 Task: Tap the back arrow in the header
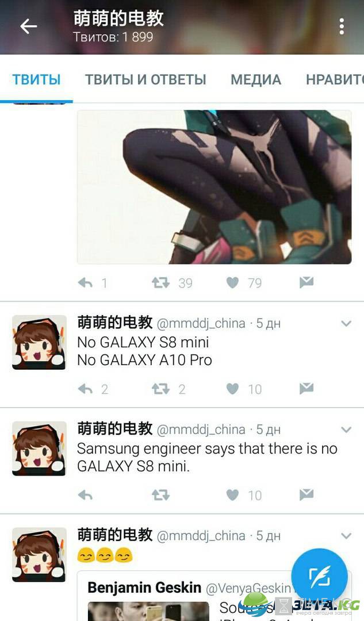click(29, 27)
